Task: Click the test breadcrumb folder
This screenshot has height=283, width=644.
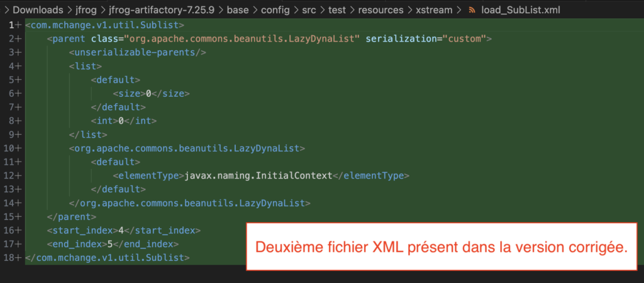Action: pos(337,10)
